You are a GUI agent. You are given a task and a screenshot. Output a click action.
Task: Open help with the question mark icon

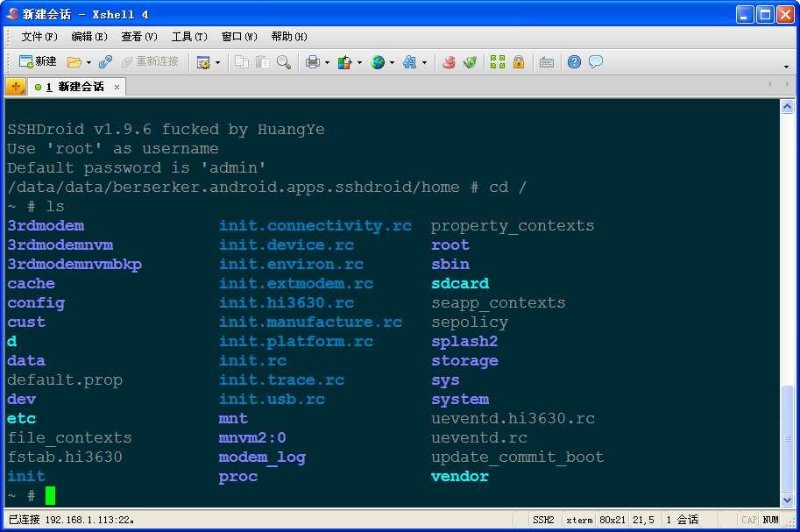click(574, 62)
